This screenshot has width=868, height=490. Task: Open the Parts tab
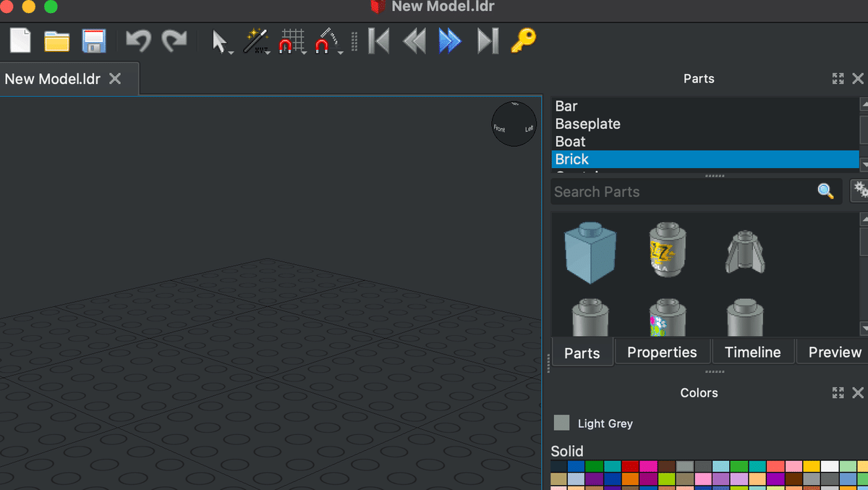[x=582, y=352]
